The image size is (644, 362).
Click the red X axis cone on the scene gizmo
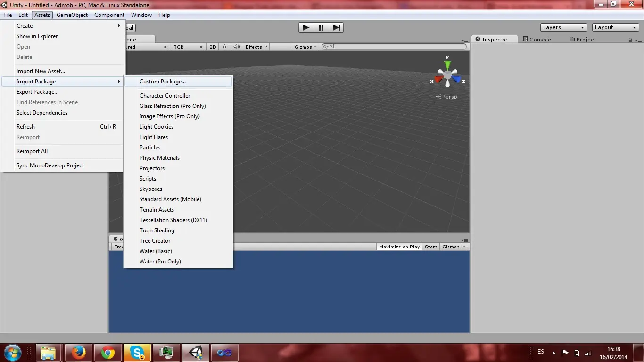(x=438, y=80)
